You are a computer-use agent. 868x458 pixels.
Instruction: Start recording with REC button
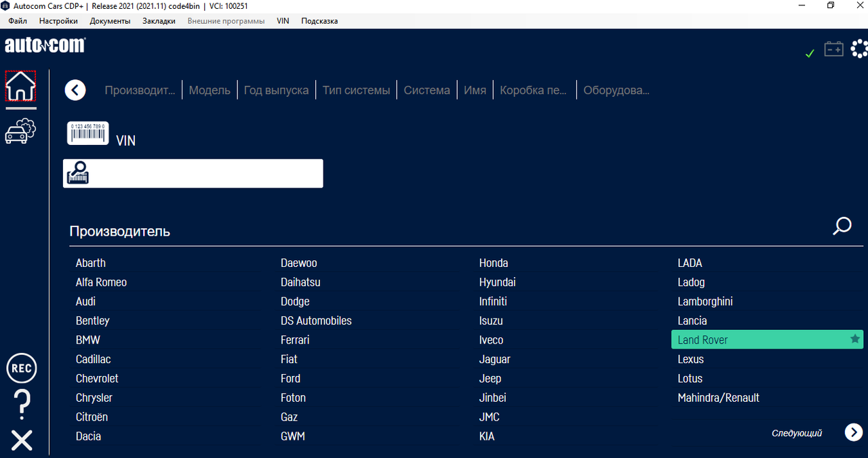[22, 369]
